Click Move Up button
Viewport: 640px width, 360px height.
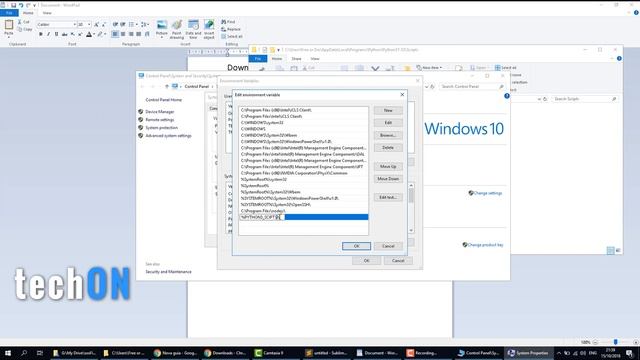(x=388, y=167)
